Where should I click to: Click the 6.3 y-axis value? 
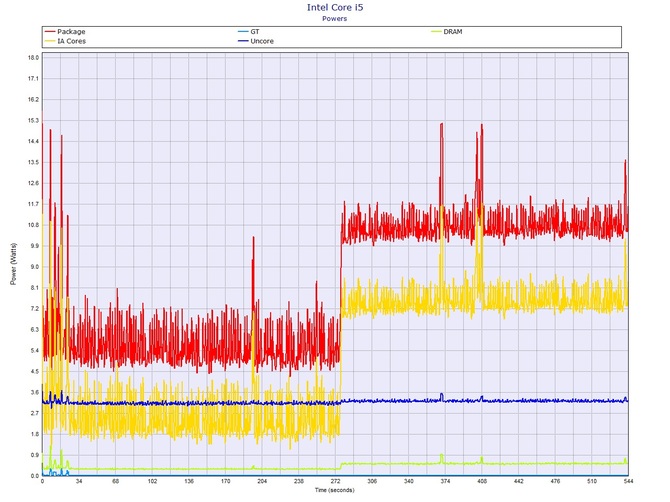pyautogui.click(x=34, y=329)
